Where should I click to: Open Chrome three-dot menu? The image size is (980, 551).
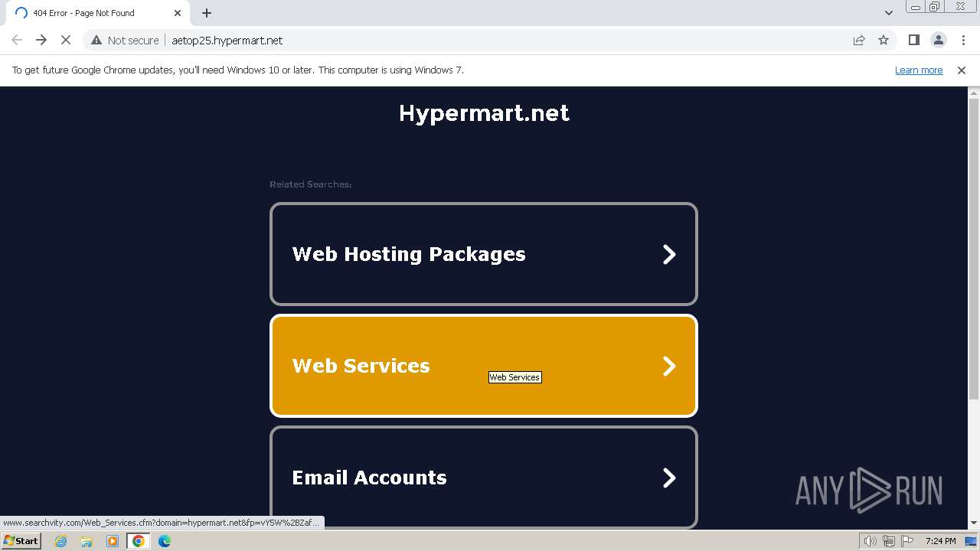[x=963, y=41]
